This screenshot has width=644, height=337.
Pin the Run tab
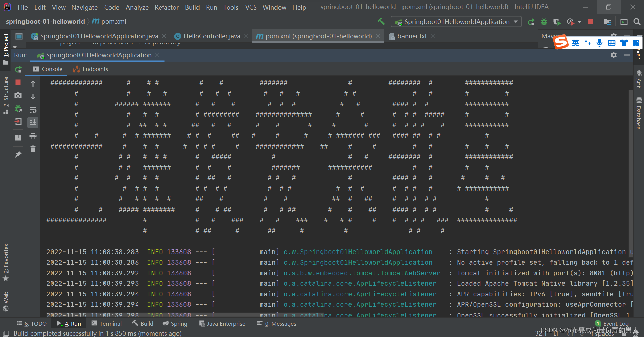coord(18,155)
